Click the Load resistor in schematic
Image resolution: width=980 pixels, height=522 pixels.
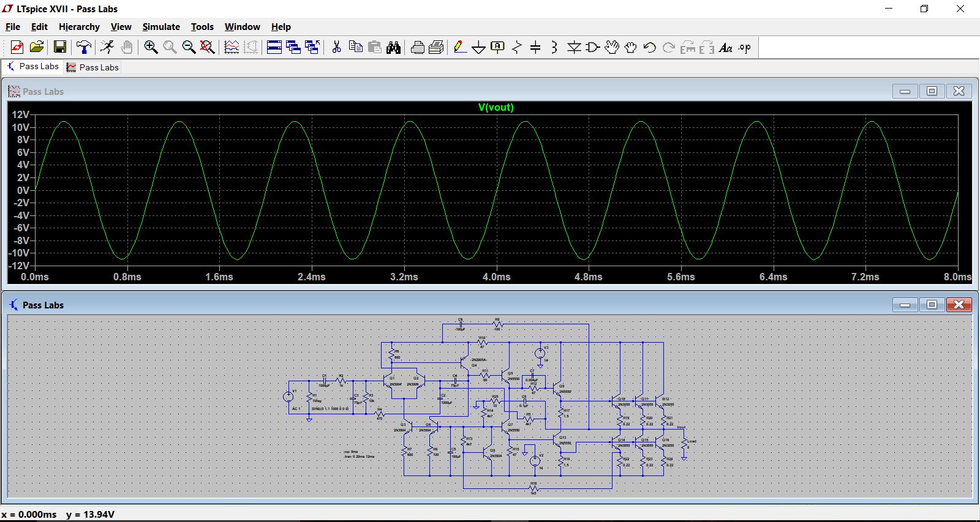tap(684, 444)
